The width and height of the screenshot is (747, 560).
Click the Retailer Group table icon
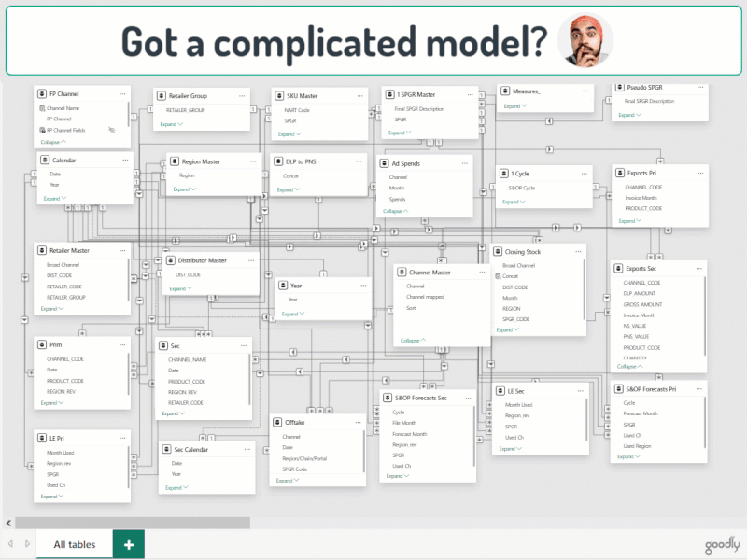162,95
